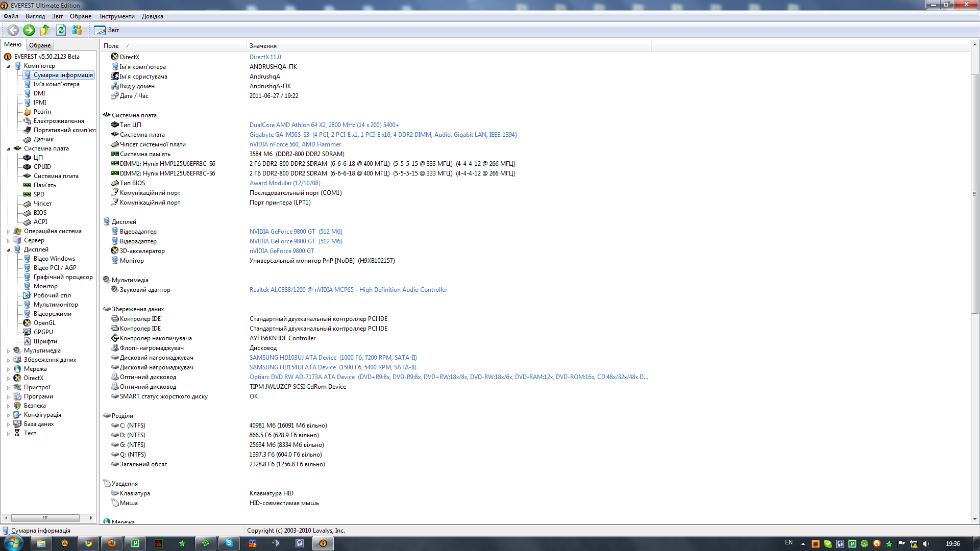Screen dimensions: 980x551
Task: Open the Файл menu
Action: 11,16
